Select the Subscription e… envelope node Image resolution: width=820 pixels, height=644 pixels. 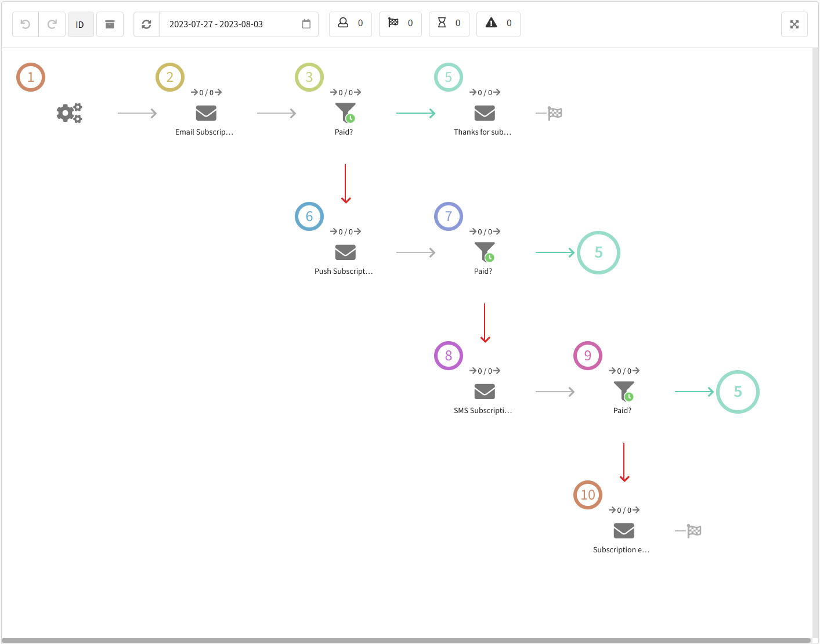[x=624, y=530]
